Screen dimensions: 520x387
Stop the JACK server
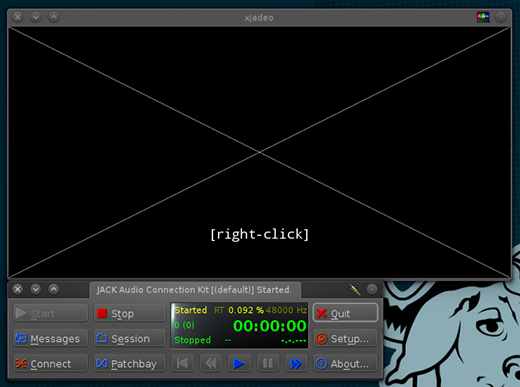point(130,313)
